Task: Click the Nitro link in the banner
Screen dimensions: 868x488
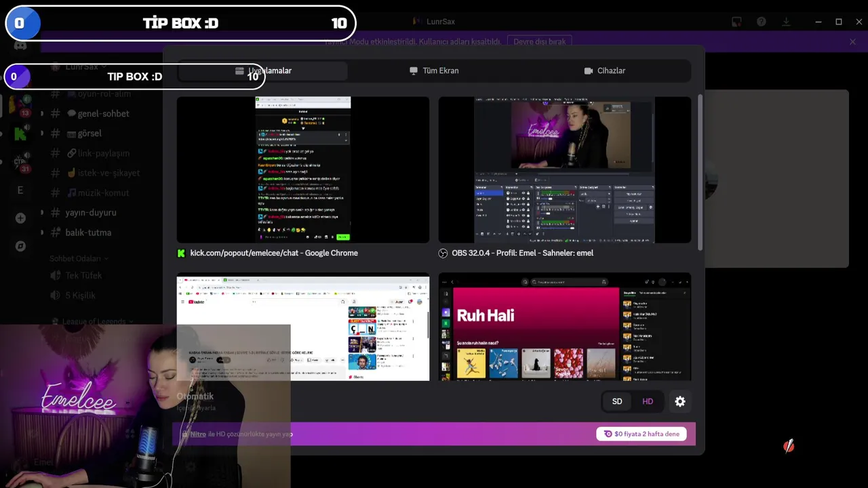Action: (x=198, y=434)
